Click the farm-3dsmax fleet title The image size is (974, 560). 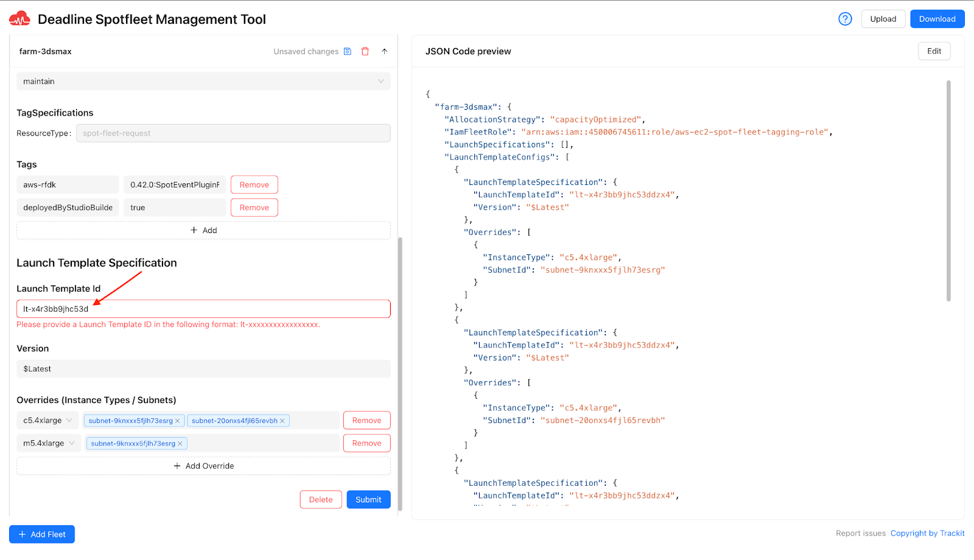pyautogui.click(x=46, y=52)
